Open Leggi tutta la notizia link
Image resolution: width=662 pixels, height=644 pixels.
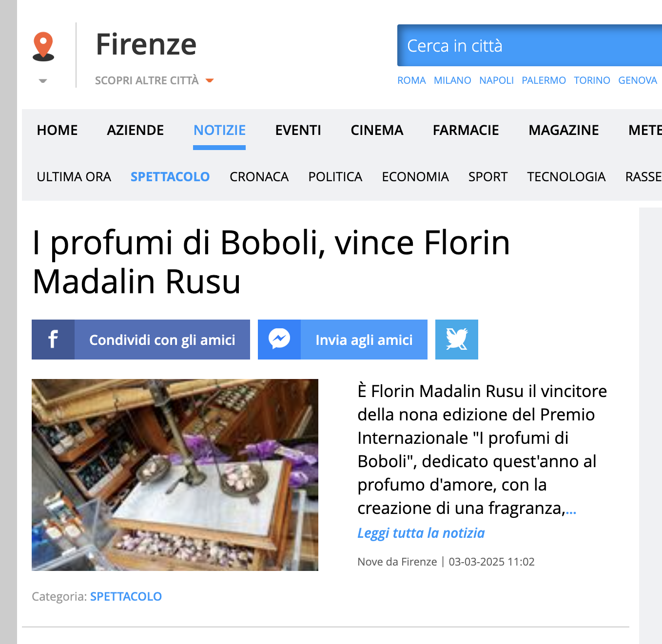coord(421,533)
